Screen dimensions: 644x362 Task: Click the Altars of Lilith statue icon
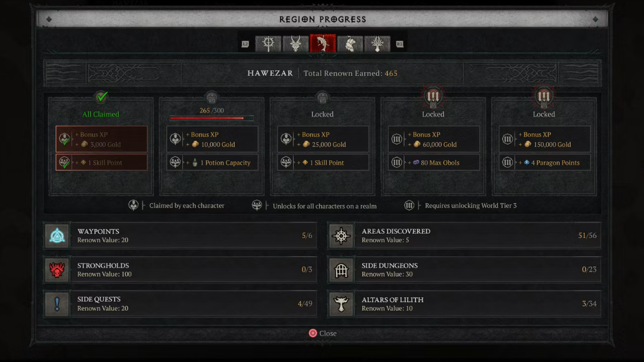tap(342, 304)
